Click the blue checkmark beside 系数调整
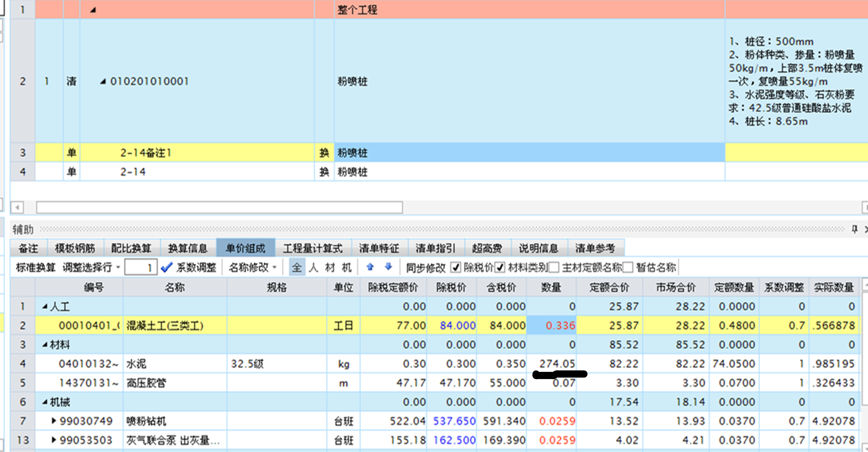 click(167, 267)
